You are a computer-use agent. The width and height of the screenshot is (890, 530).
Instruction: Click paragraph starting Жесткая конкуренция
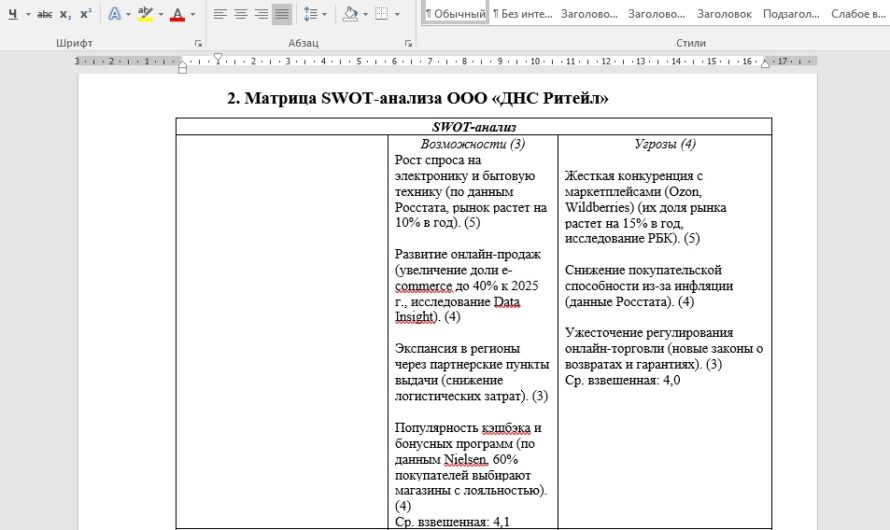pos(645,207)
